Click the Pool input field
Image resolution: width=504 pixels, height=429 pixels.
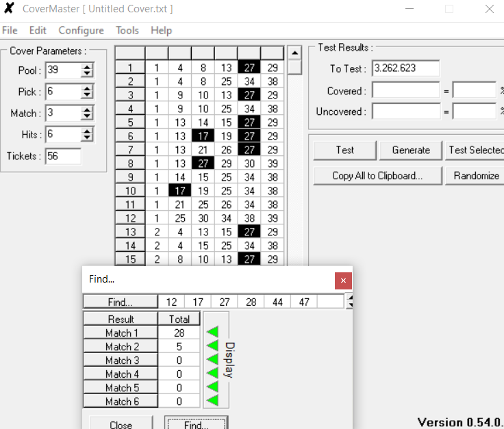pyautogui.click(x=63, y=70)
